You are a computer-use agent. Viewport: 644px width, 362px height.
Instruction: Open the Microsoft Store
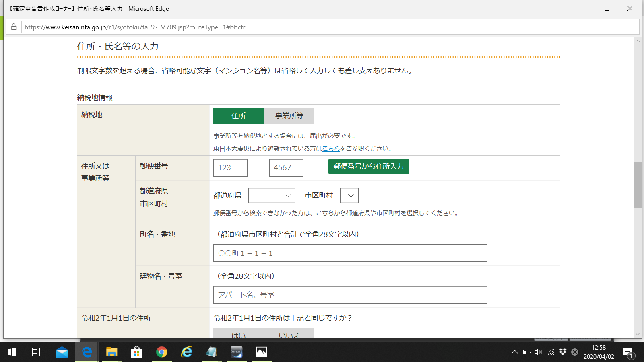point(136,352)
